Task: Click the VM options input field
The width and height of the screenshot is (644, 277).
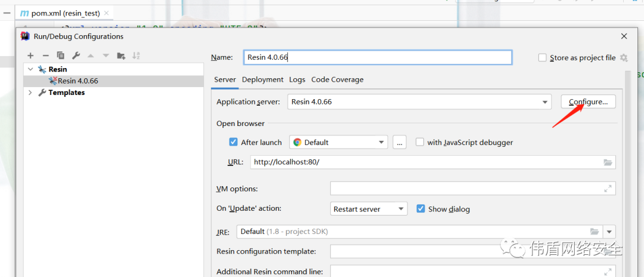Action: coord(473,189)
